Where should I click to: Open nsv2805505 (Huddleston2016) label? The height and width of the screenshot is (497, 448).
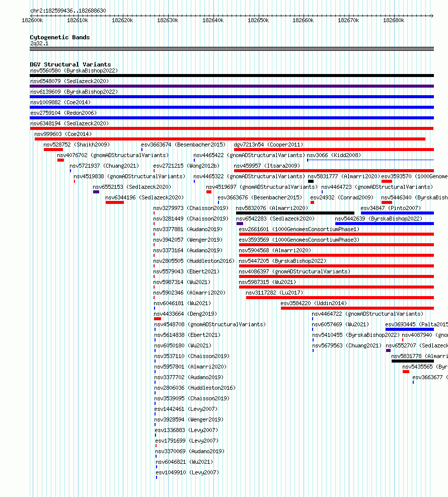pyautogui.click(x=194, y=261)
